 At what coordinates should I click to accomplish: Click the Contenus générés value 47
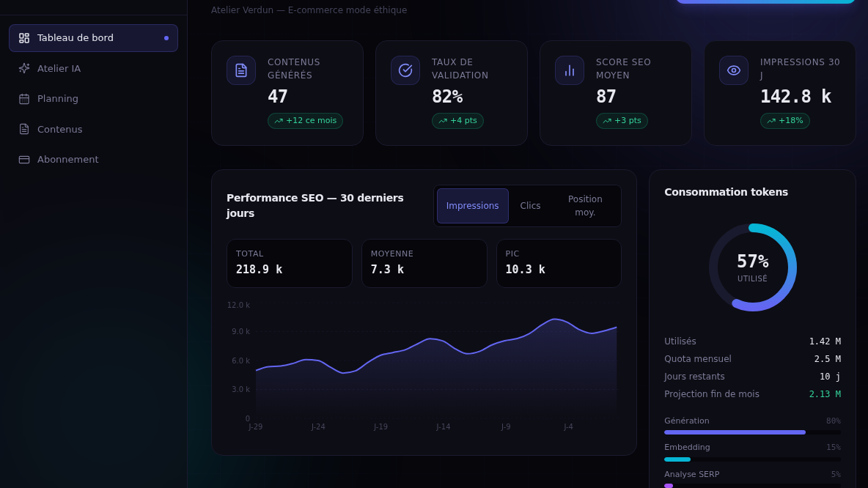(x=277, y=97)
